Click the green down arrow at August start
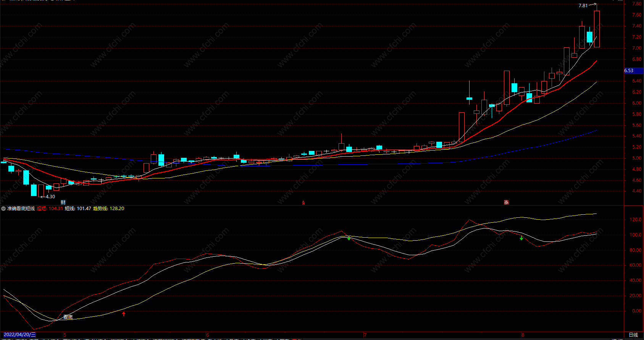The height and width of the screenshot is (340, 644). coord(521,238)
